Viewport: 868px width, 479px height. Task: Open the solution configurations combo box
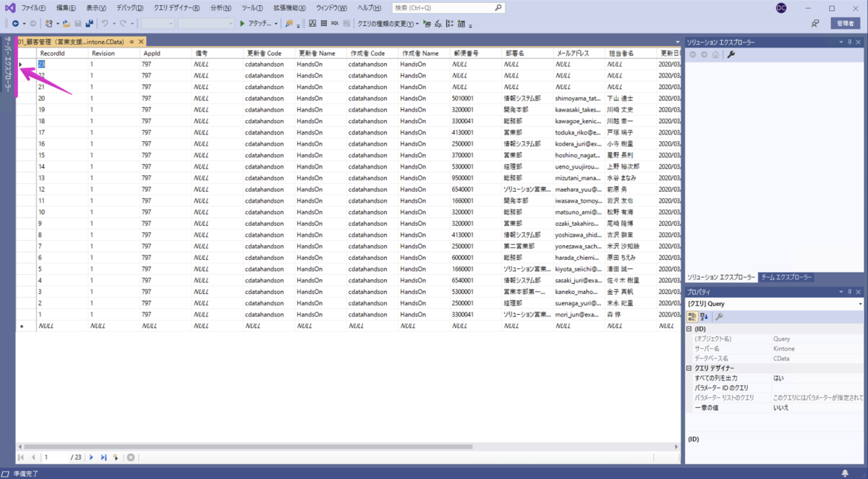(x=157, y=23)
